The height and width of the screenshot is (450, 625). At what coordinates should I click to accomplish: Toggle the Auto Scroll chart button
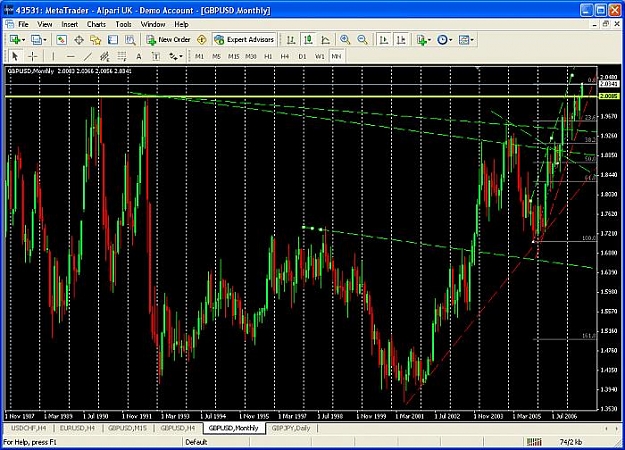click(384, 40)
